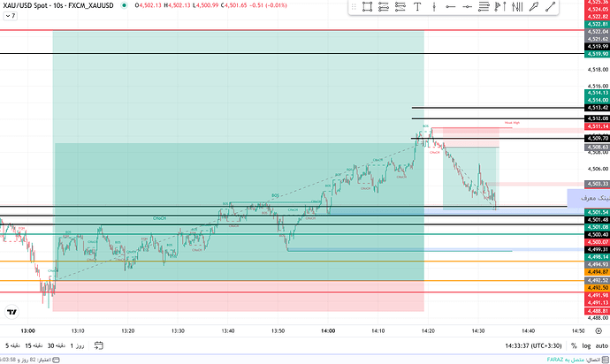
Task: Click the referral link banner
Action: [589, 198]
